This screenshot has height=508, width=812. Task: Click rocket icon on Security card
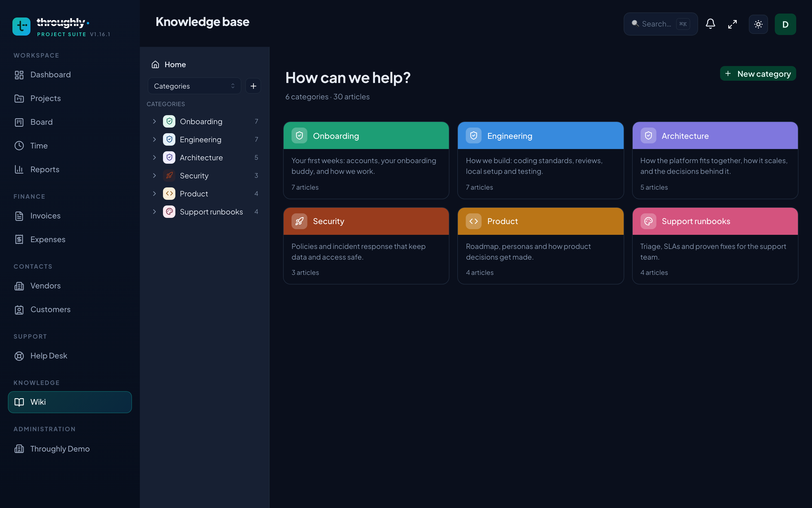coord(299,221)
